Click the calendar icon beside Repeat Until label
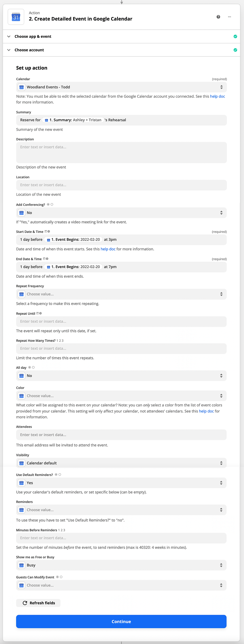This screenshot has height=644, width=244. [x=37, y=313]
